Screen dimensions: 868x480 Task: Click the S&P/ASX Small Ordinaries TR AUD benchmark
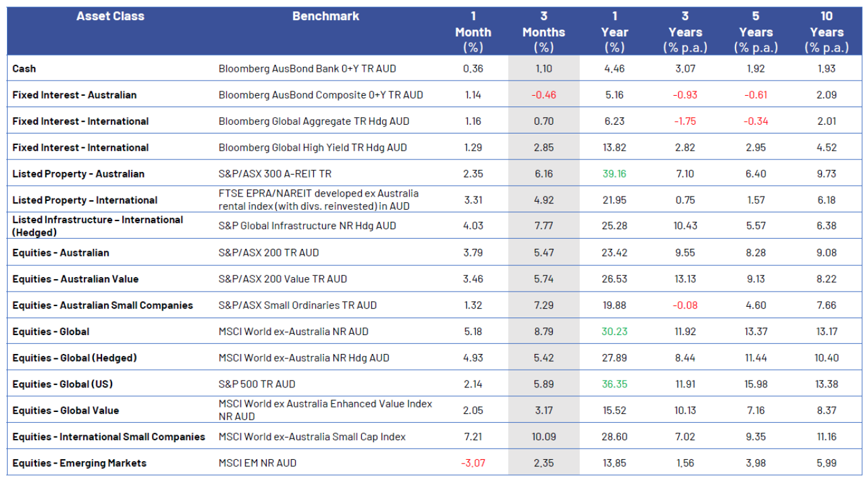[x=298, y=306]
